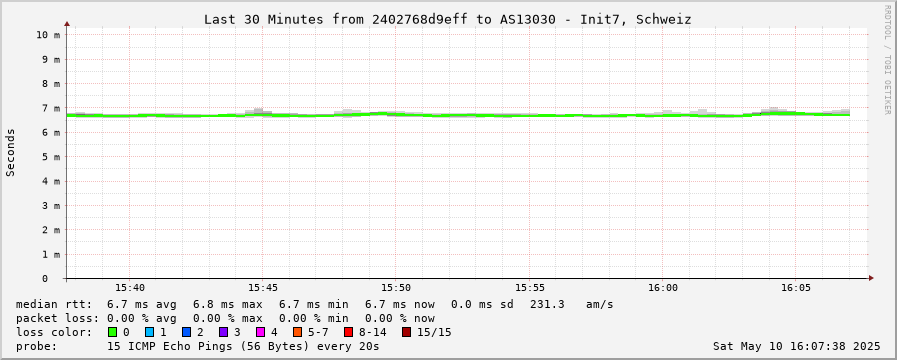The image size is (897, 360).
Task: Click the timestamp Sat May 10 16:07:38 2025
Action: pyautogui.click(x=796, y=346)
